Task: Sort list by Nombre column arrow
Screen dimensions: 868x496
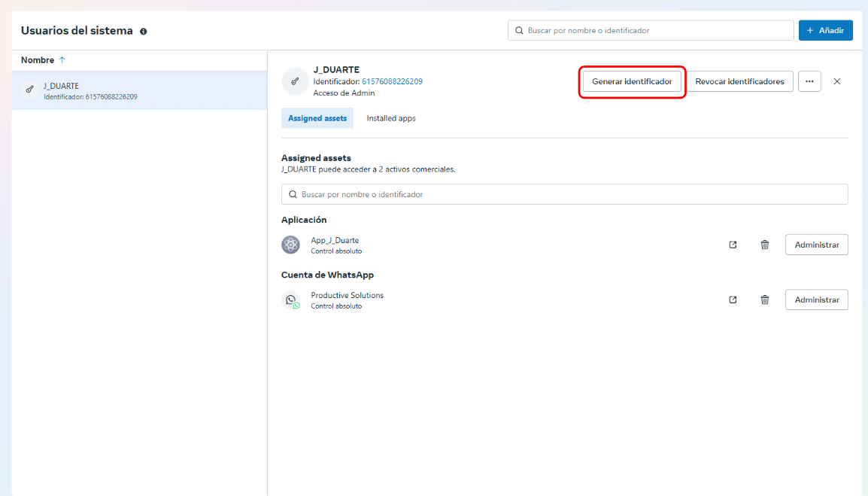Action: point(62,60)
